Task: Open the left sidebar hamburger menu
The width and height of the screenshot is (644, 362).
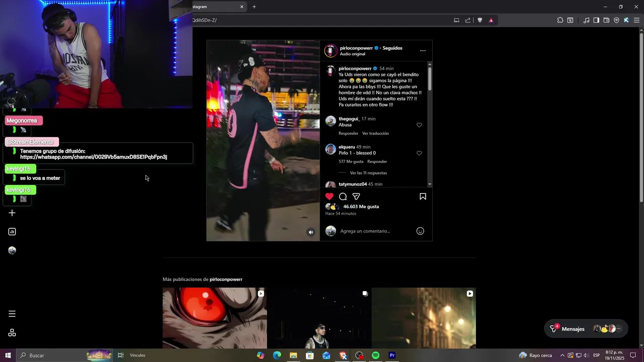Action: tap(12, 314)
